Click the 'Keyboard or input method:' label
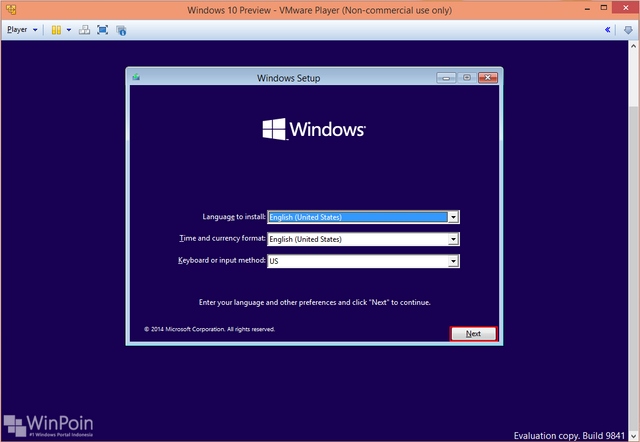 click(x=222, y=260)
